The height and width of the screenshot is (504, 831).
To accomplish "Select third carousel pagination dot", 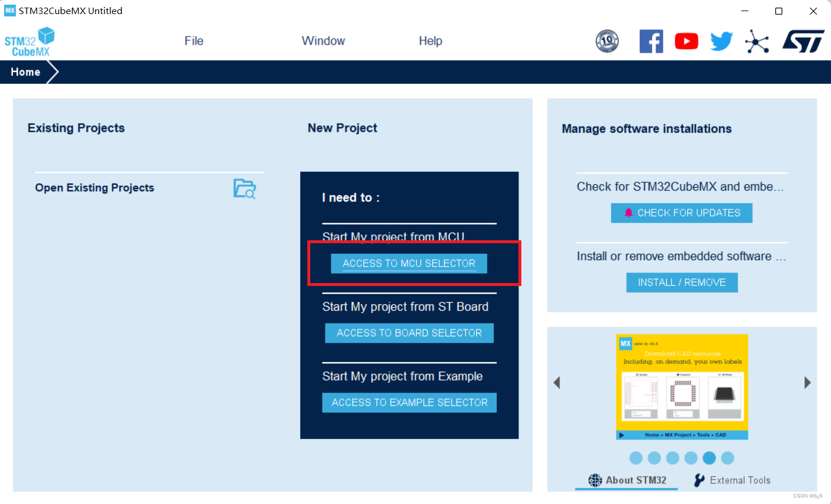I will pos(673,458).
